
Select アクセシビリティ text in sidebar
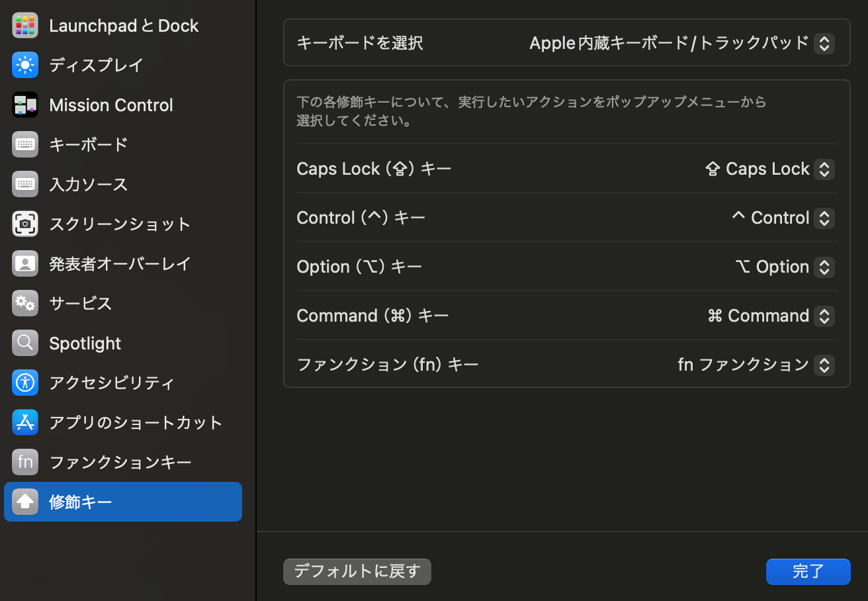point(112,383)
